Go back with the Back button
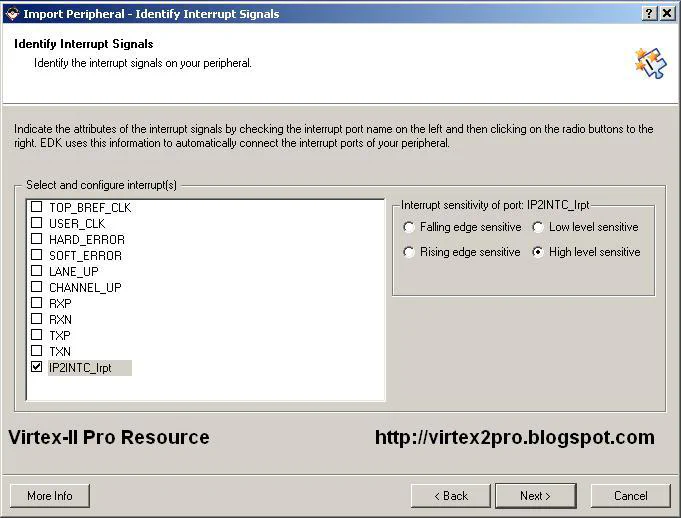The width and height of the screenshot is (681, 518). tap(451, 496)
